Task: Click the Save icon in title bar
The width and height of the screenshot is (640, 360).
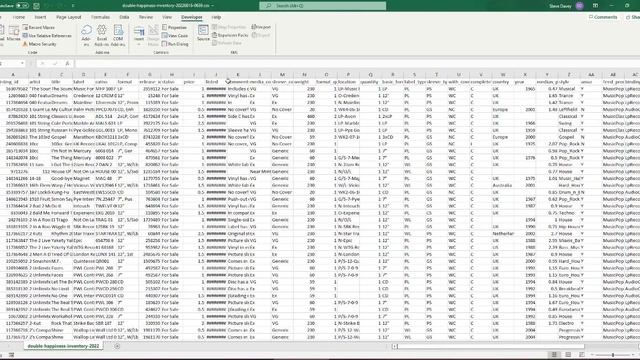Action: pyautogui.click(x=36, y=6)
